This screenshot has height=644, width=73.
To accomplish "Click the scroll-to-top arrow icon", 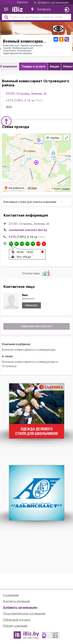I will point(6,121).
